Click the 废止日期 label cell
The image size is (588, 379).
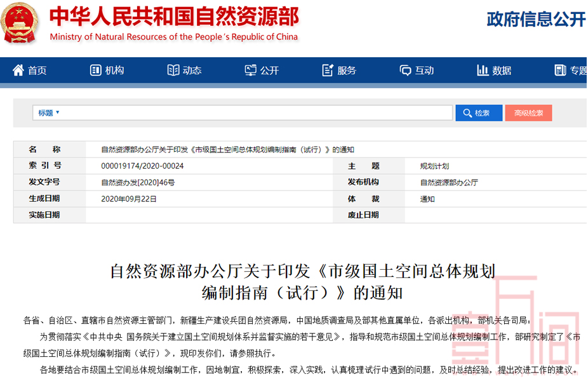click(x=369, y=215)
